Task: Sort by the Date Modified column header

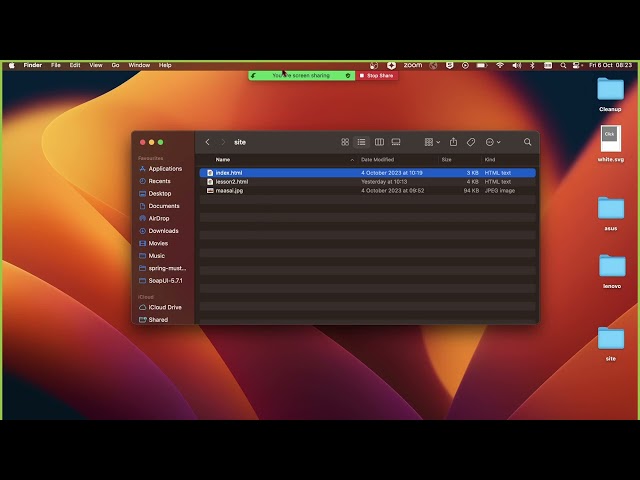Action: click(x=378, y=160)
